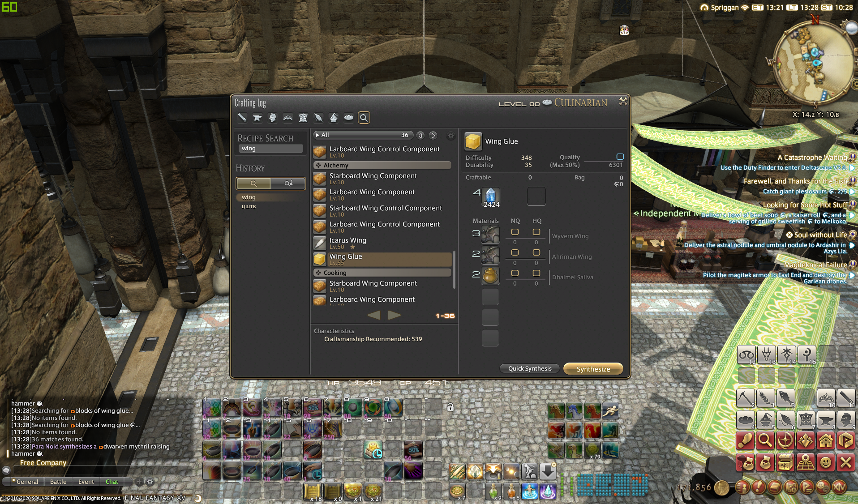Click the Wyvern Wing material icon
This screenshot has width=858, height=504.
coord(490,234)
